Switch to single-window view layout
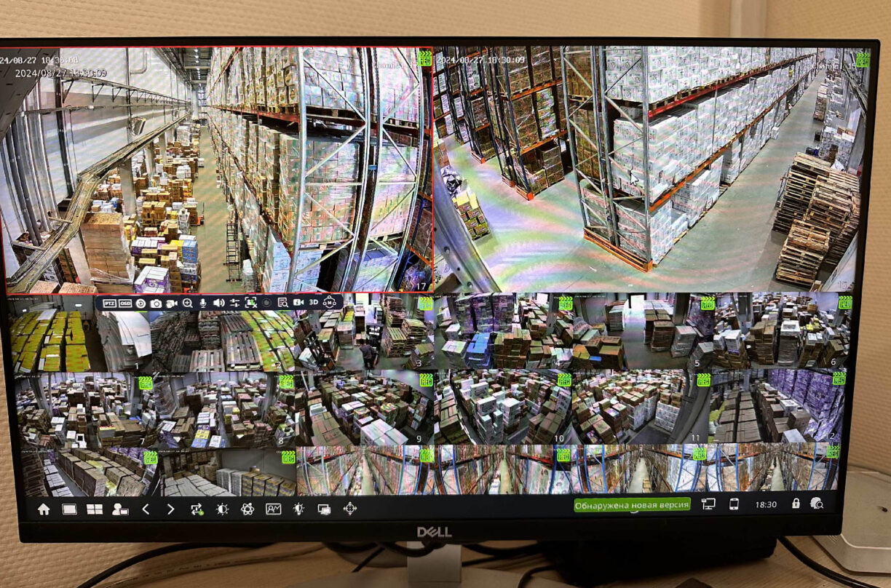This screenshot has width=891, height=588. tap(69, 509)
